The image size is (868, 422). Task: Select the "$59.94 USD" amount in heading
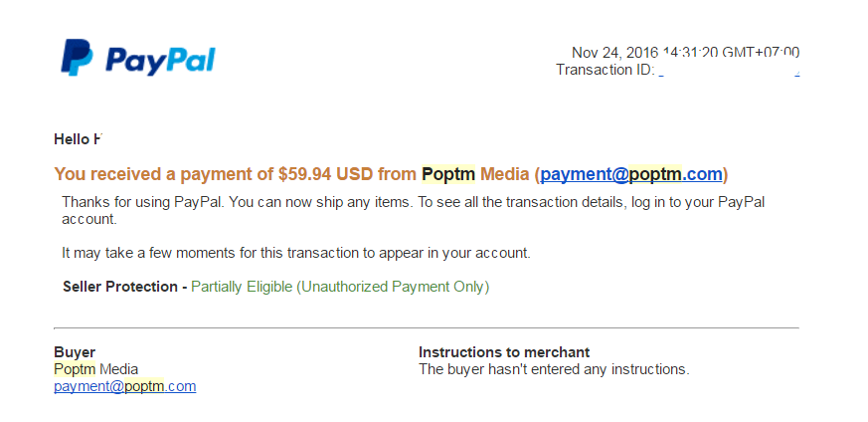325,175
